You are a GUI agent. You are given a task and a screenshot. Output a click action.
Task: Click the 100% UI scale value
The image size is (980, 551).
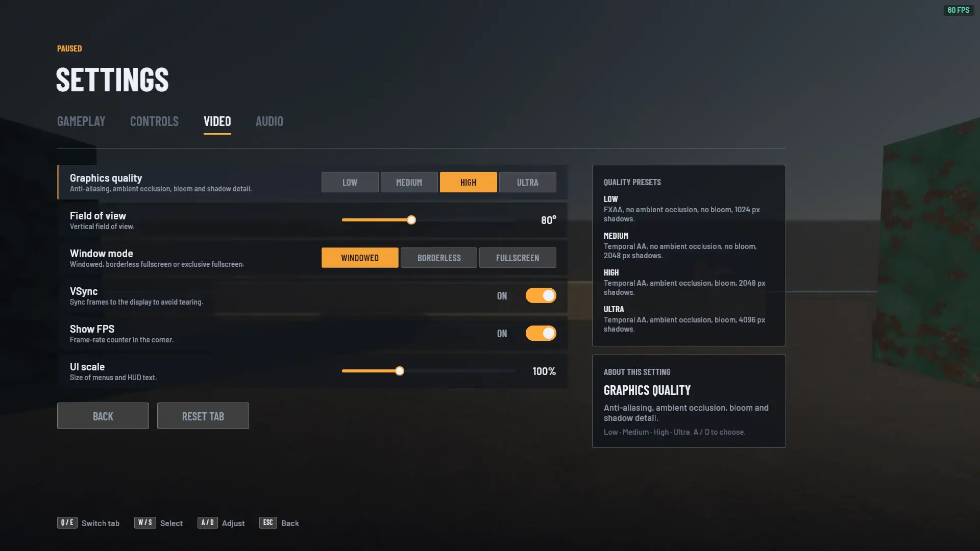[x=544, y=371]
